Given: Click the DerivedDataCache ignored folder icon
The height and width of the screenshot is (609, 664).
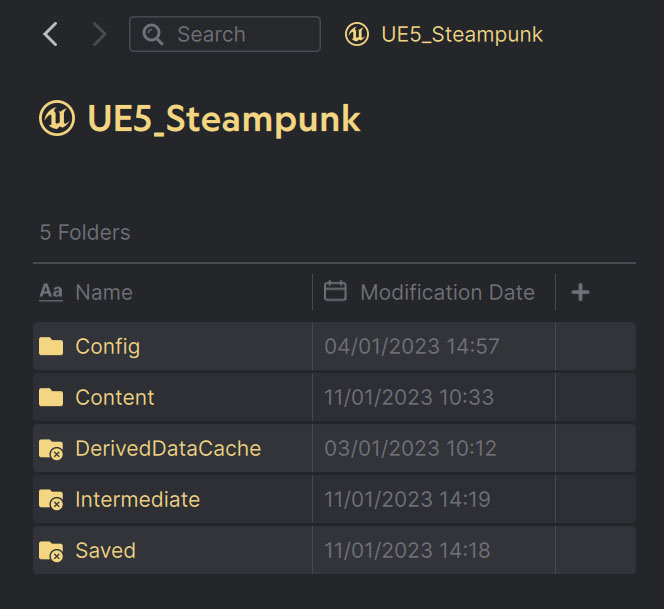Looking at the screenshot, I should (51, 449).
